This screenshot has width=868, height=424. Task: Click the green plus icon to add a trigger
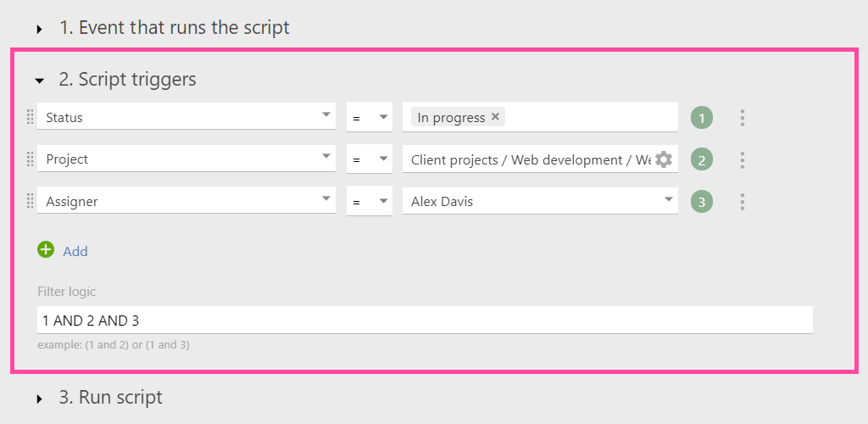click(46, 249)
